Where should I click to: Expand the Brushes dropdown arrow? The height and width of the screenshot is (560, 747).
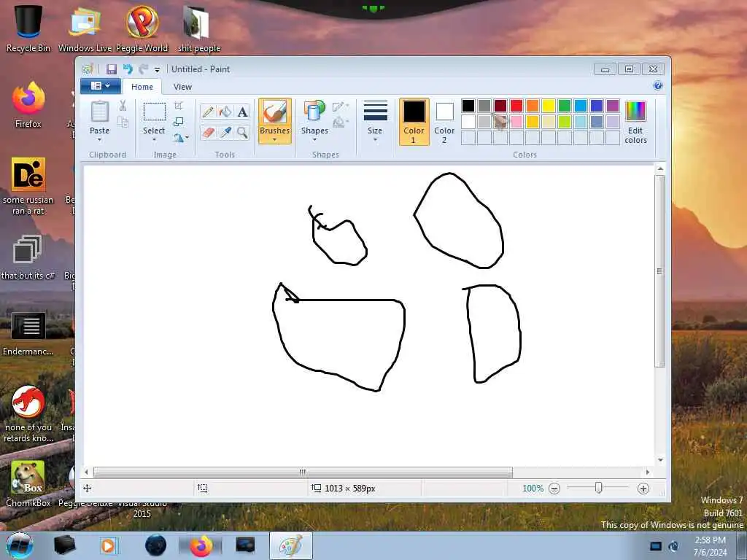pos(275,140)
